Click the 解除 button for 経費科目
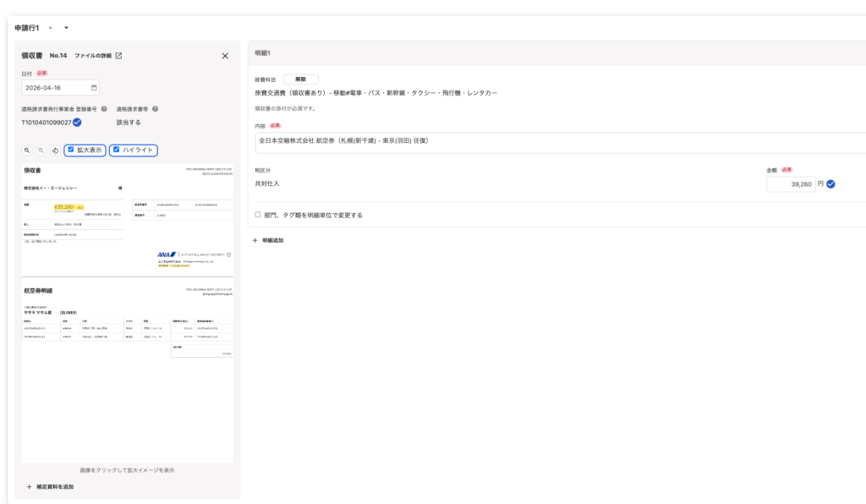 [300, 79]
